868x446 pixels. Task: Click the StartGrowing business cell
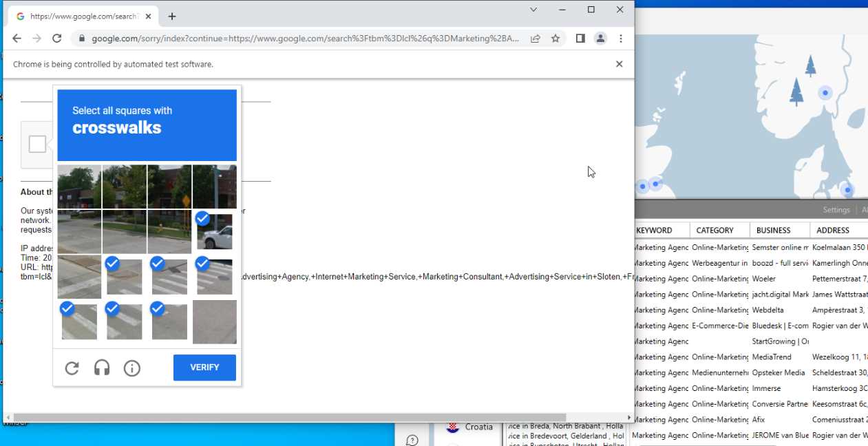tap(781, 341)
